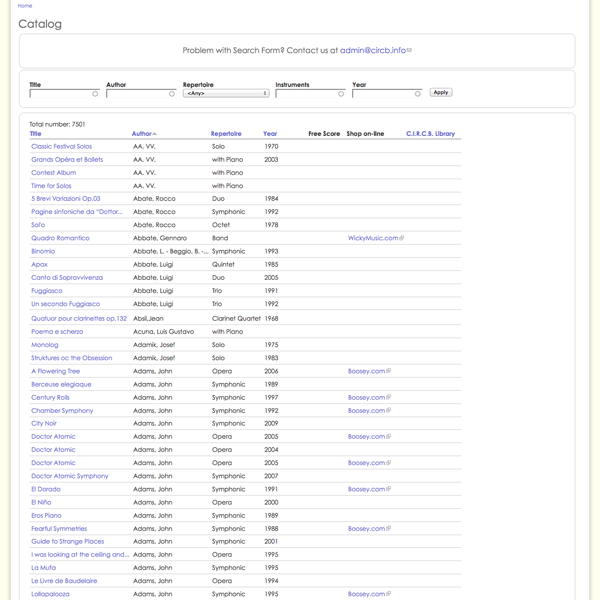Image resolution: width=600 pixels, height=600 pixels.
Task: Open Boosey.com link for El Dorado
Action: 365,490
